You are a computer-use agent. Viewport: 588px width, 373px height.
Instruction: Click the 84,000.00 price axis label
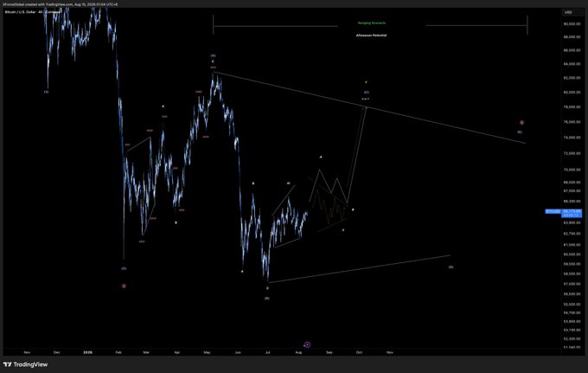(572, 64)
